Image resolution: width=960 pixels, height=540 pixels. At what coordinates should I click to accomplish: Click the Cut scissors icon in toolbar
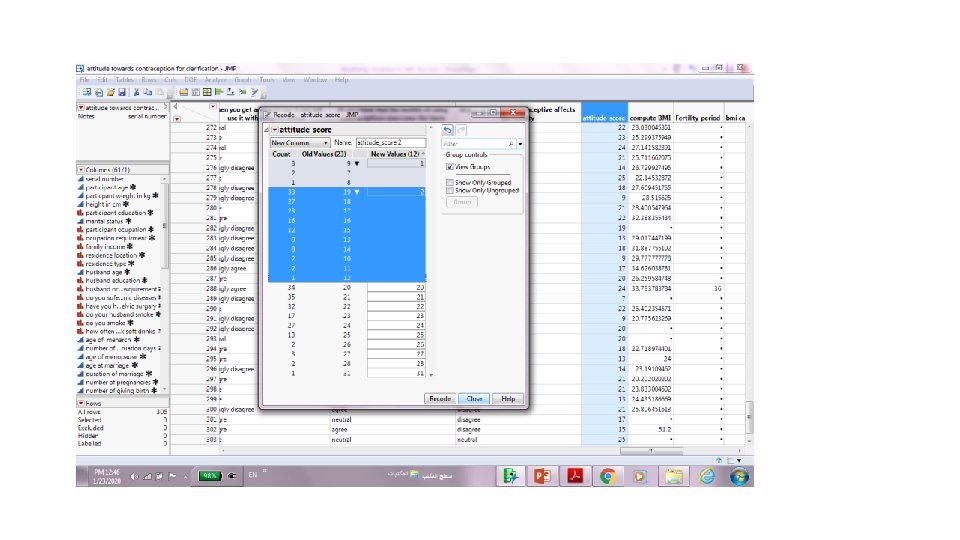point(136,92)
